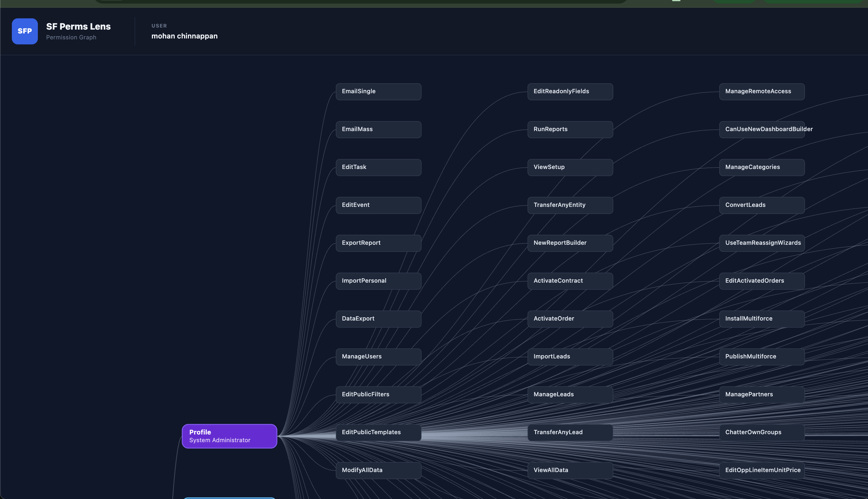This screenshot has width=868, height=499.
Task: Select the EditOppLineItemUnitPrice permission node
Action: point(762,470)
